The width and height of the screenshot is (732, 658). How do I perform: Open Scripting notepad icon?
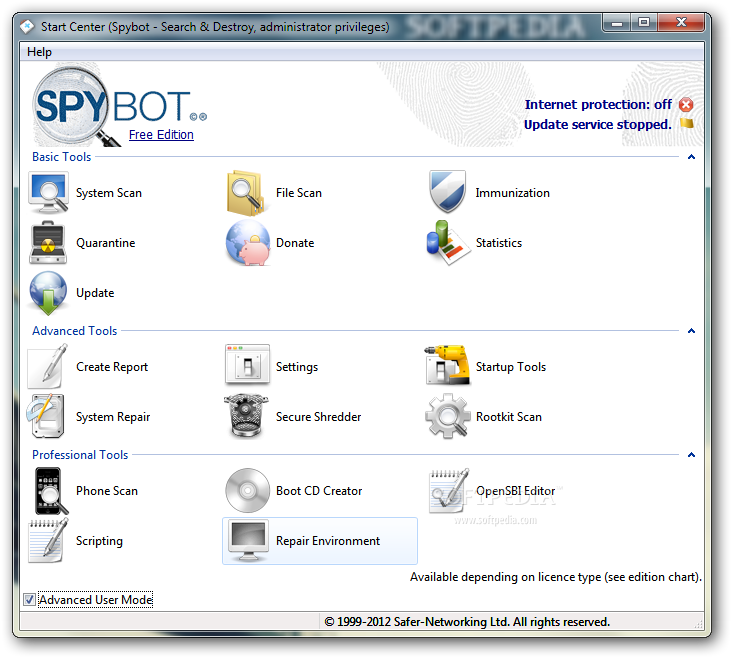pyautogui.click(x=48, y=540)
